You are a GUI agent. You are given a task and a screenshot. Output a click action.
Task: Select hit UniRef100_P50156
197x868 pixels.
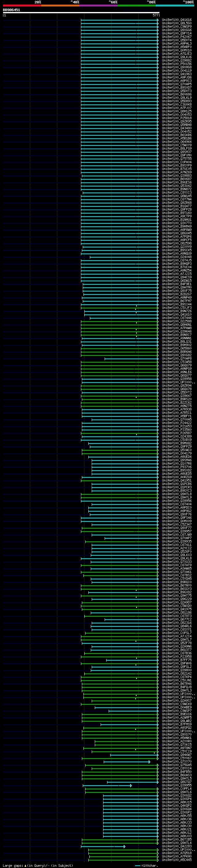[177, 64]
